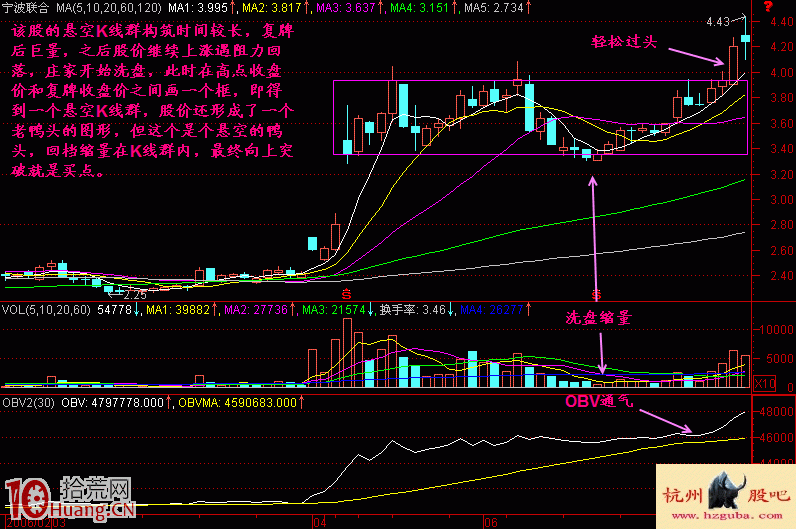Select the green MA4: 3.151 value
Image resolution: width=796 pixels, height=529 pixels.
point(419,8)
